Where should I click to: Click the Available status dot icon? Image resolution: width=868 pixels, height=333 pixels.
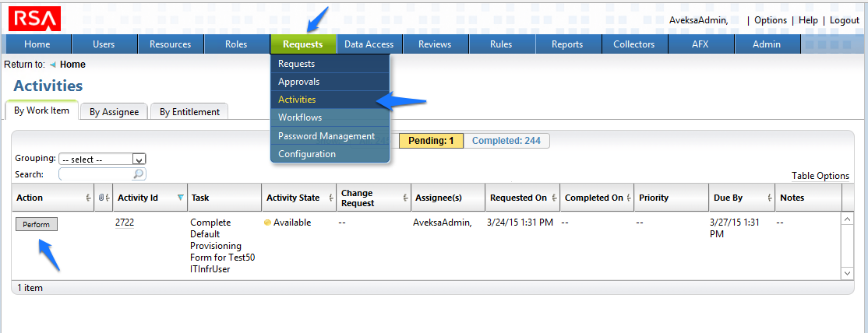click(267, 223)
